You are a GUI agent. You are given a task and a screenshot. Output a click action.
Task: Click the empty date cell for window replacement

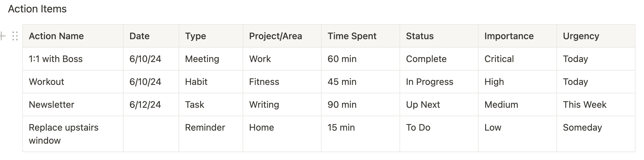(151, 134)
